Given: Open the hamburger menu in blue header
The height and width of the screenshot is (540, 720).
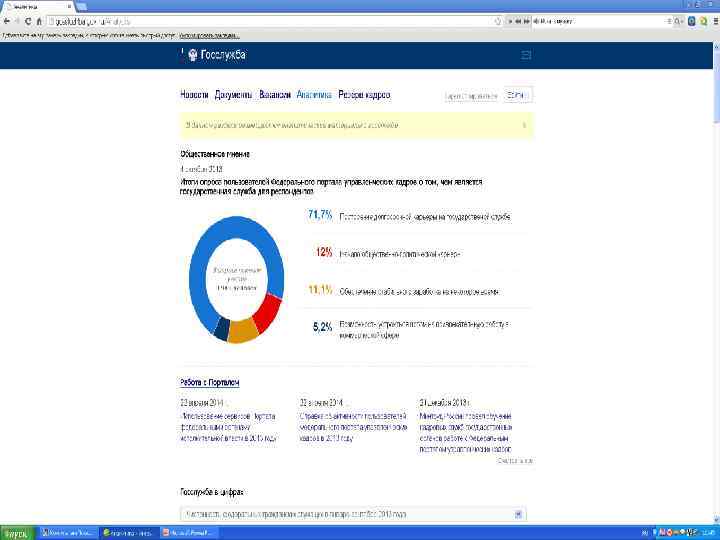Looking at the screenshot, I should (x=526, y=56).
